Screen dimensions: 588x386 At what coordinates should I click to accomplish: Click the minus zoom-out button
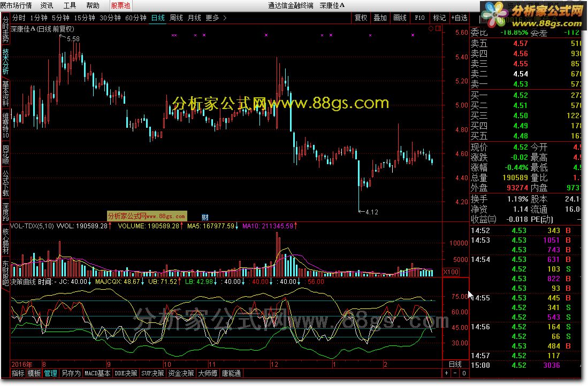coord(455,373)
